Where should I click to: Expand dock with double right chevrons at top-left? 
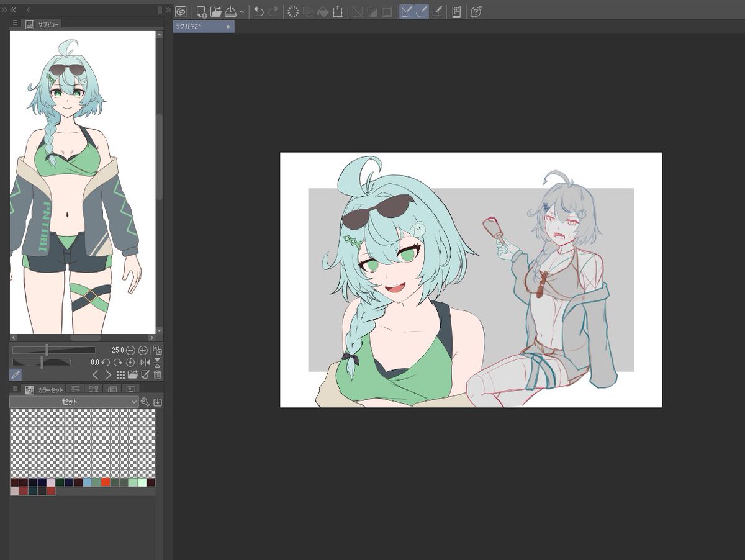pos(4,10)
